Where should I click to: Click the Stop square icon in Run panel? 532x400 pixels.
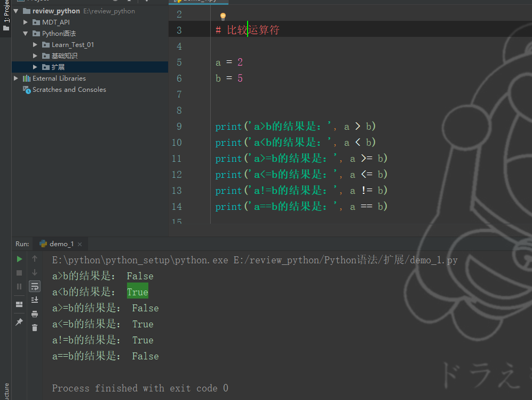[19, 273]
